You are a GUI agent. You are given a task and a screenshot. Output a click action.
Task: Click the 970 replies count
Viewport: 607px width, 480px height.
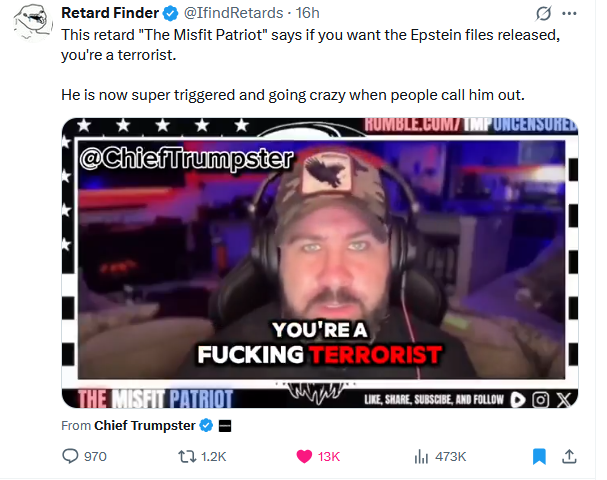[x=95, y=457]
